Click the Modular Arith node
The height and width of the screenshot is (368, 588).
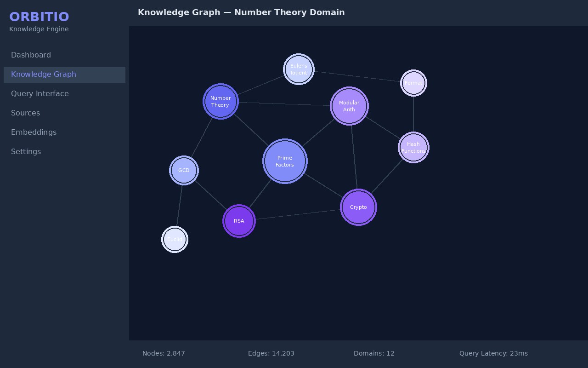(349, 106)
